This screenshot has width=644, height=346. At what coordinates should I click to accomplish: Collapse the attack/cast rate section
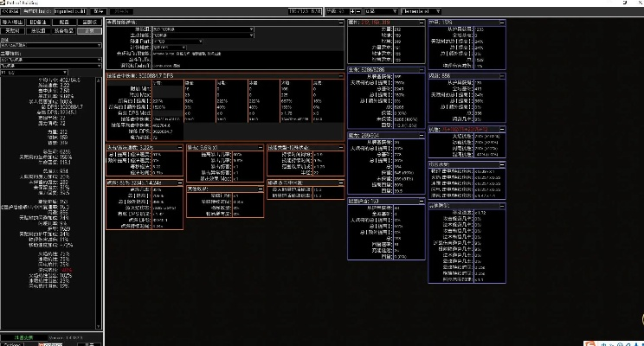coord(178,148)
